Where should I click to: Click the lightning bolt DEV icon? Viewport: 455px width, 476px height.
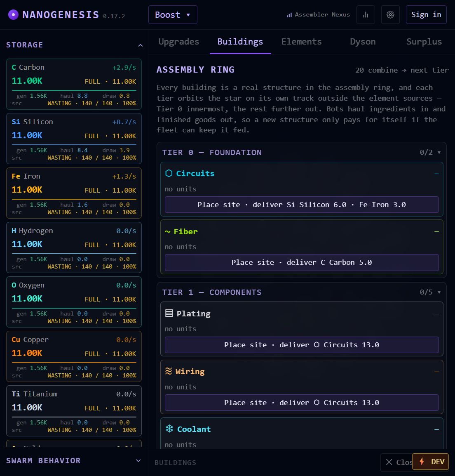(422, 462)
